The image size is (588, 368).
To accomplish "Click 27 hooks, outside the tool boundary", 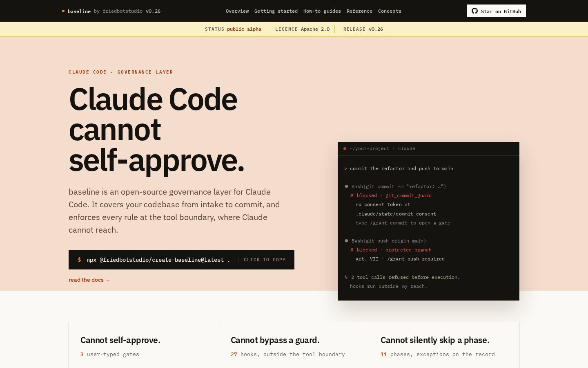I will pyautogui.click(x=288, y=355).
